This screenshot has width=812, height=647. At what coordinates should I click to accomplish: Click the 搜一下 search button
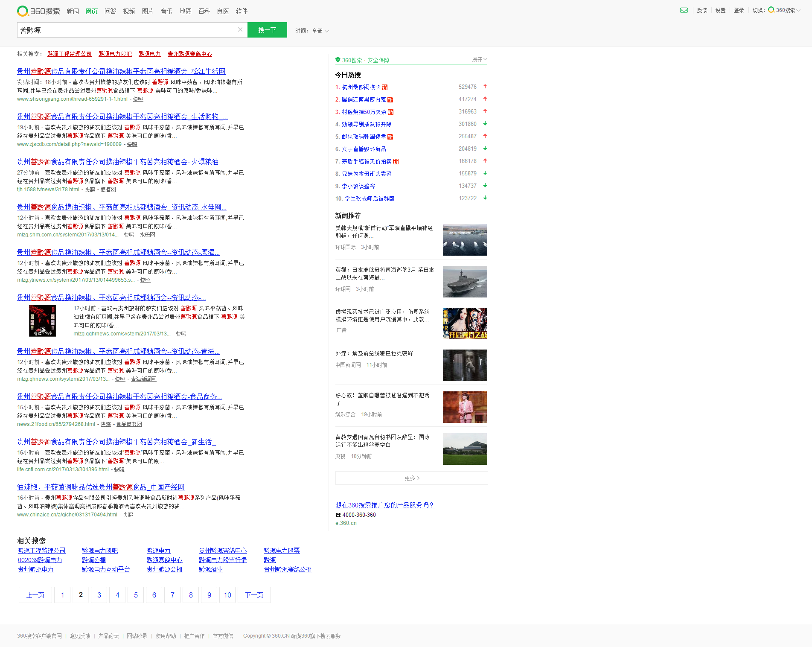point(267,30)
